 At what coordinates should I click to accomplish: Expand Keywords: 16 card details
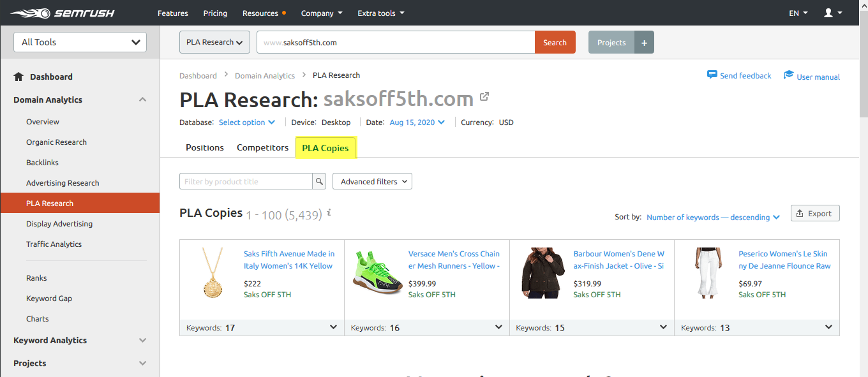(498, 327)
